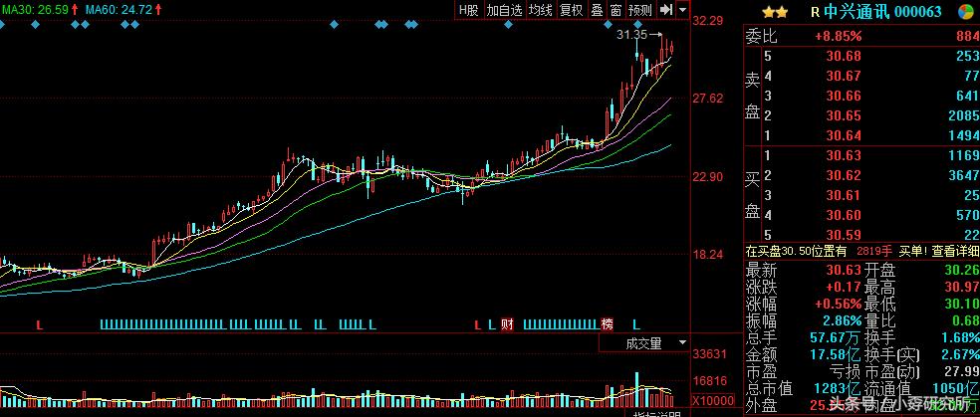The width and height of the screenshot is (980, 417).
Task: Click sell level 2 volume 2085
Action: [x=966, y=116]
